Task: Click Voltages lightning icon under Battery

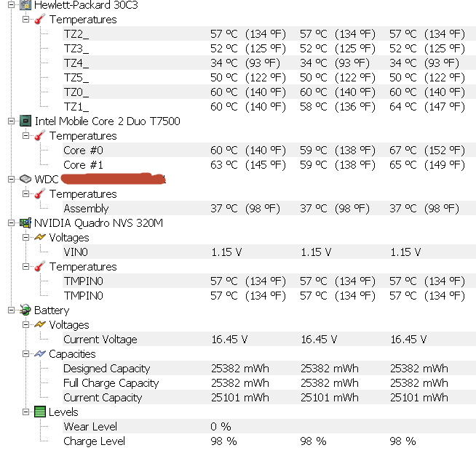Action: coord(40,324)
